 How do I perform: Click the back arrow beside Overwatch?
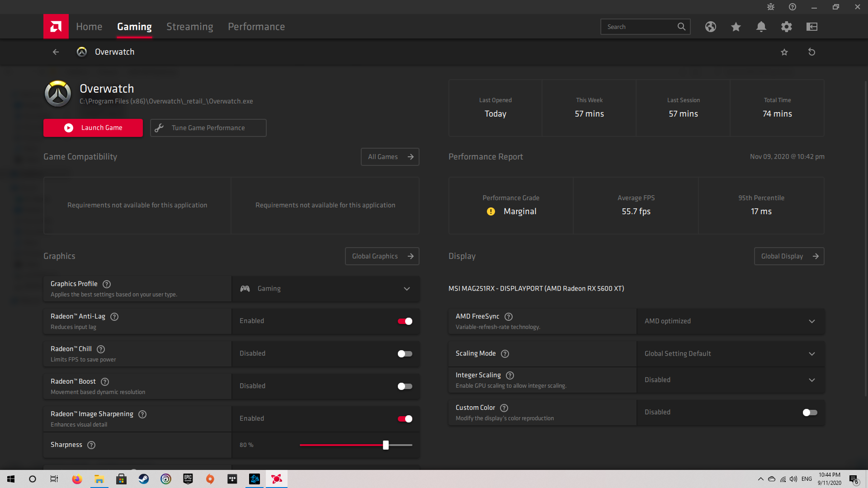pos(56,52)
